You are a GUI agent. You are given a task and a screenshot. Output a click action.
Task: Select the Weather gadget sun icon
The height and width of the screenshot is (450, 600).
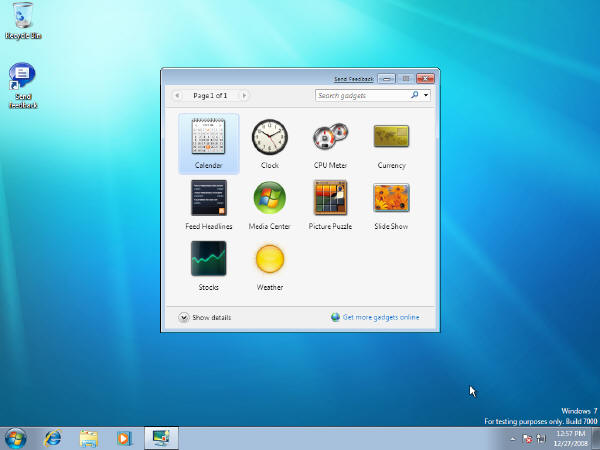270,259
